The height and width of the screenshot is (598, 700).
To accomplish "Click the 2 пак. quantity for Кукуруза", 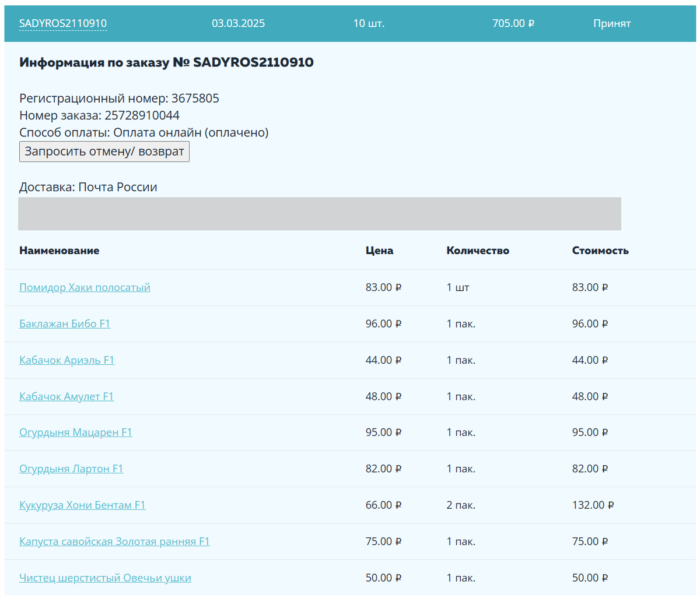I will tap(461, 505).
